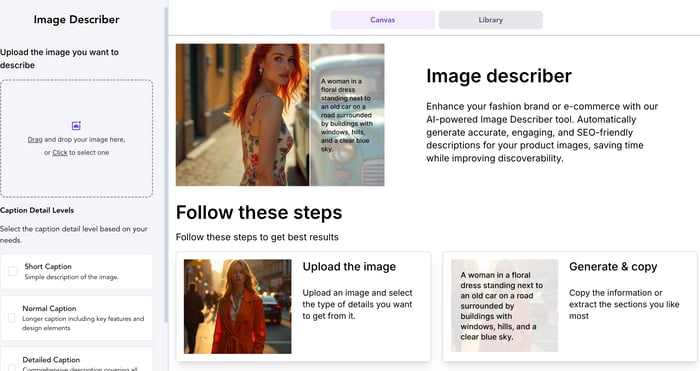Viewport: 700px width, 371px height.
Task: Click the 'Upload the image' step title
Action: click(349, 267)
